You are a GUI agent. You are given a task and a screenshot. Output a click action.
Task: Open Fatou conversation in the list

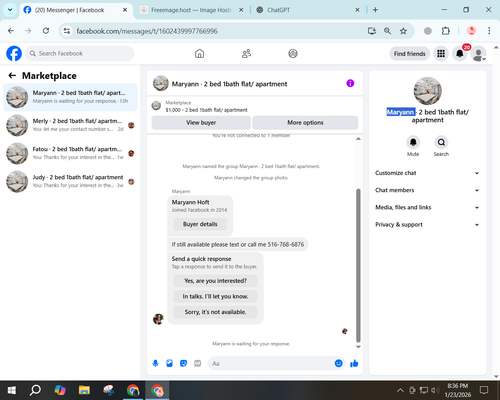click(70, 153)
